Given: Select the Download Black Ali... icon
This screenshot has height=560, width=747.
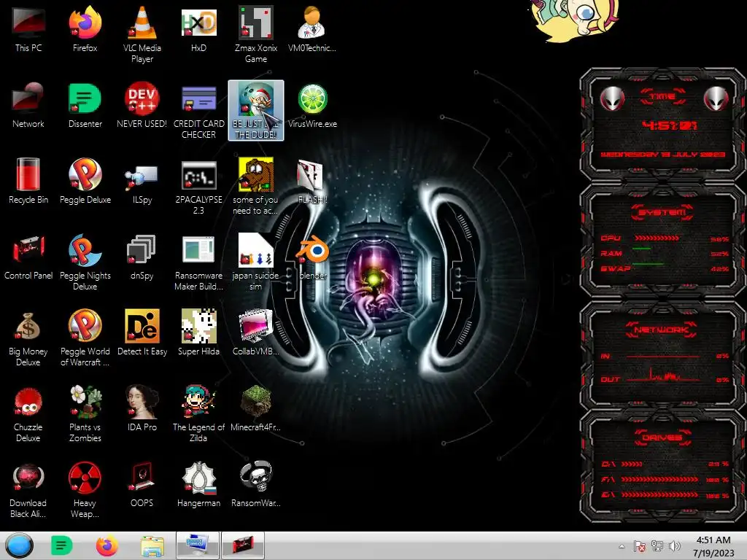Looking at the screenshot, I should tap(28, 489).
